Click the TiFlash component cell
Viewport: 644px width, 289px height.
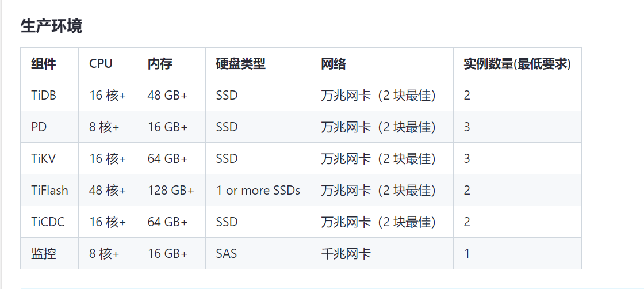[x=49, y=191]
